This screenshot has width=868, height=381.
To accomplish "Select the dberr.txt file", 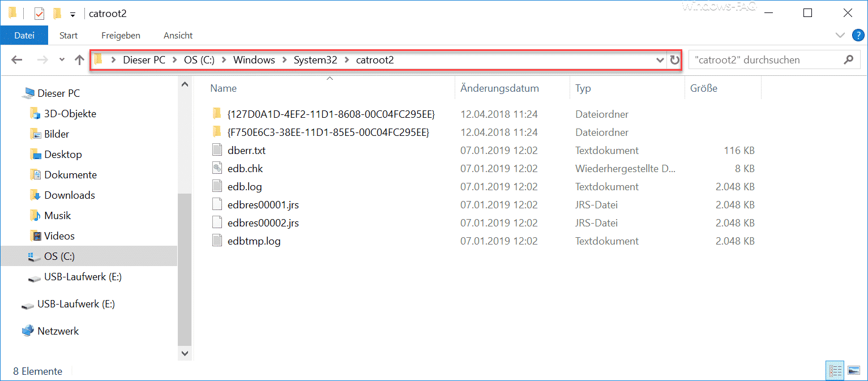I will (x=246, y=150).
